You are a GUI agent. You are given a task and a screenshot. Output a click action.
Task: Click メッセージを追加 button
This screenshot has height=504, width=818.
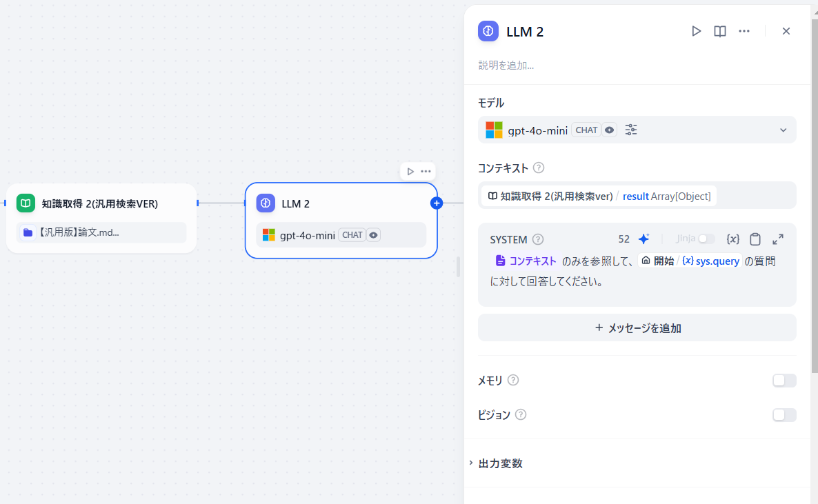click(637, 328)
